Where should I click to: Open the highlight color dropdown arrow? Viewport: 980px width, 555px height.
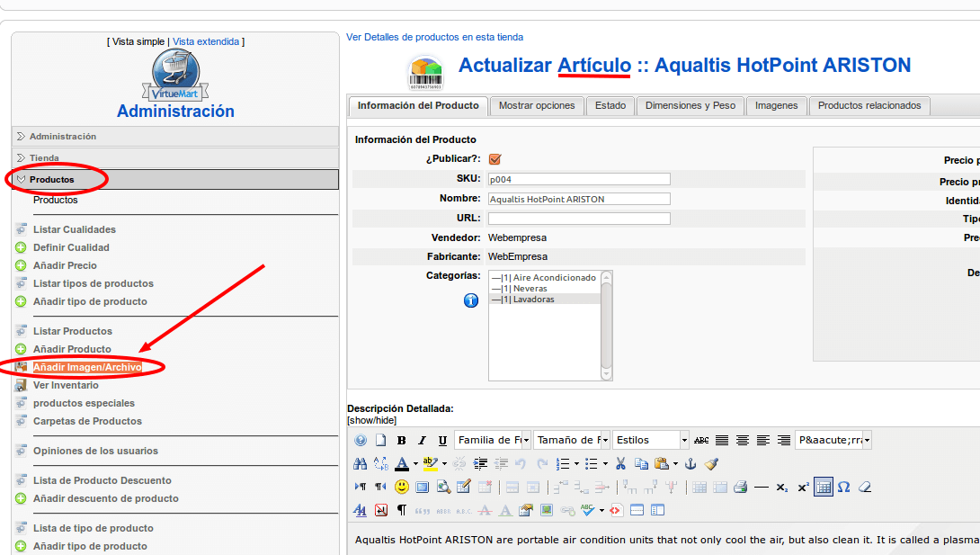pos(444,464)
